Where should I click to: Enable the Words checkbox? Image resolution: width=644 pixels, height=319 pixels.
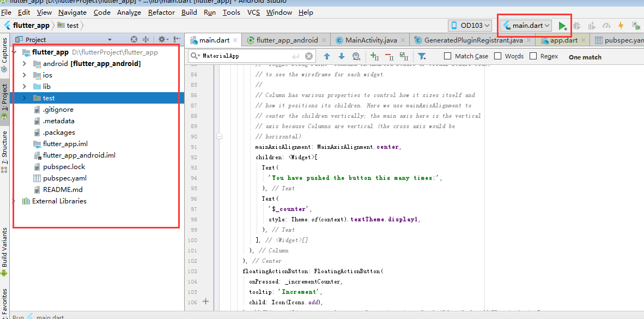click(498, 56)
